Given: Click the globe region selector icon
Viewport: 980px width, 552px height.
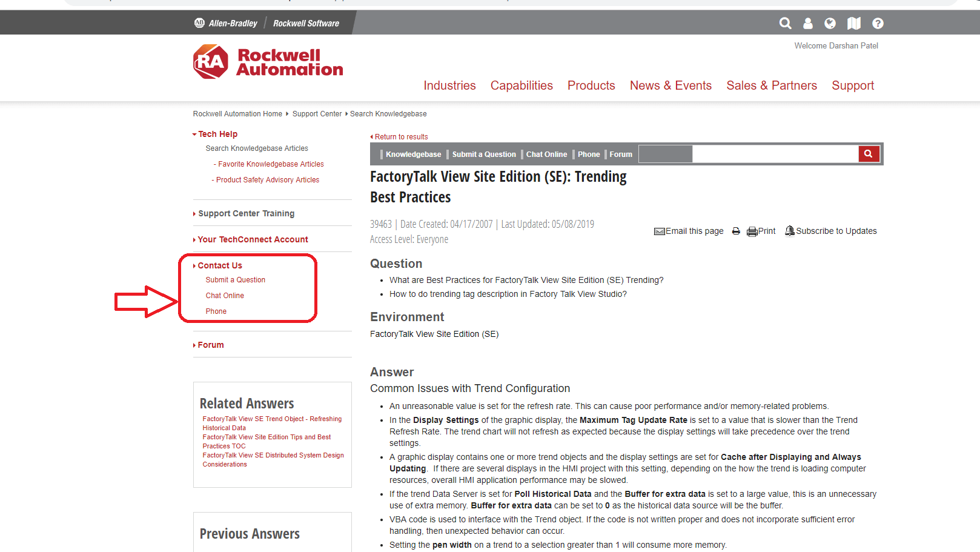Looking at the screenshot, I should point(830,23).
